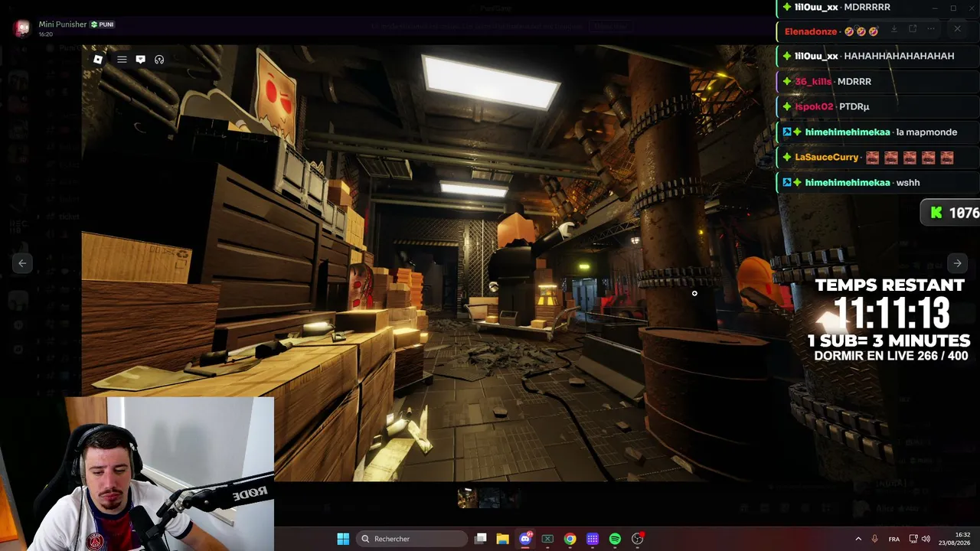This screenshot has height=551, width=980.
Task: Open Spotify from the taskbar
Action: click(x=615, y=539)
